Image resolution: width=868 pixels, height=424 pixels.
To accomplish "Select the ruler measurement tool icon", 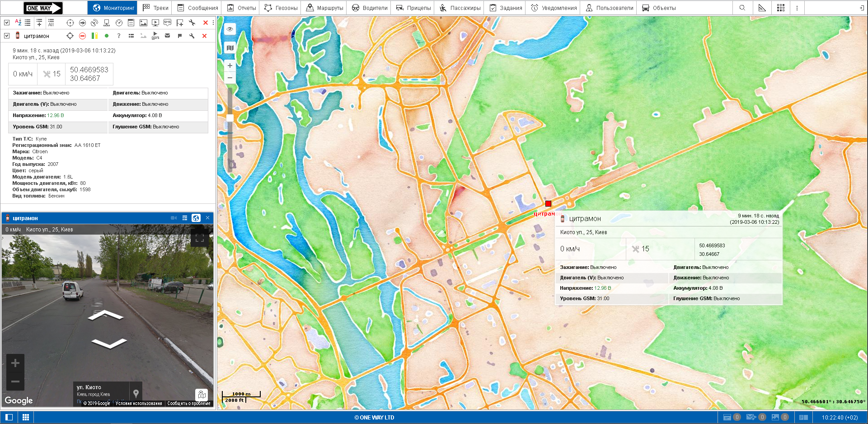I will 762,8.
